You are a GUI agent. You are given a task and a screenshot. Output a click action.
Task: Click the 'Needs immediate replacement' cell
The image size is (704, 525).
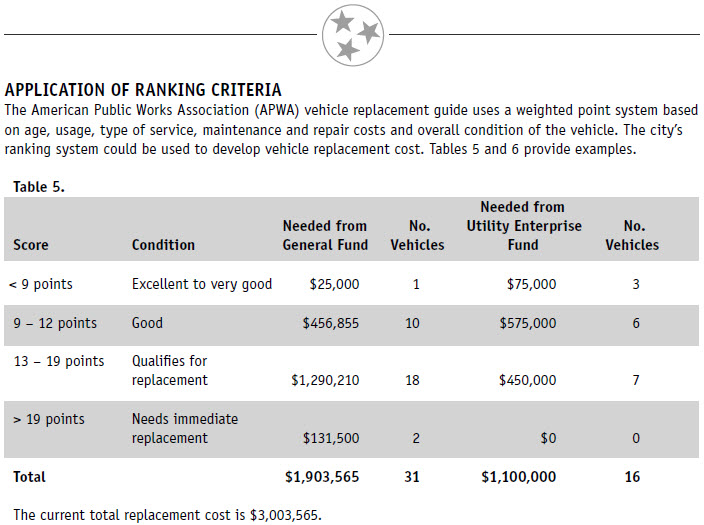185,428
